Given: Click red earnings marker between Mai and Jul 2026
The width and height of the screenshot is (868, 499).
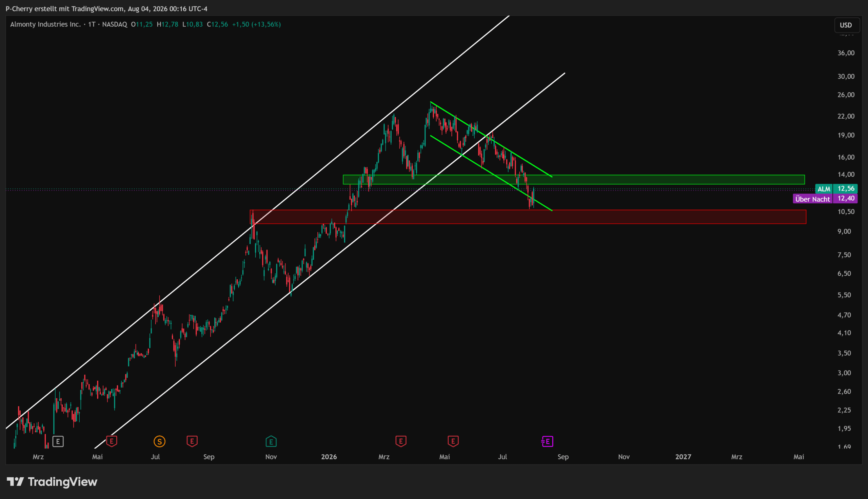Looking at the screenshot, I should pos(453,441).
